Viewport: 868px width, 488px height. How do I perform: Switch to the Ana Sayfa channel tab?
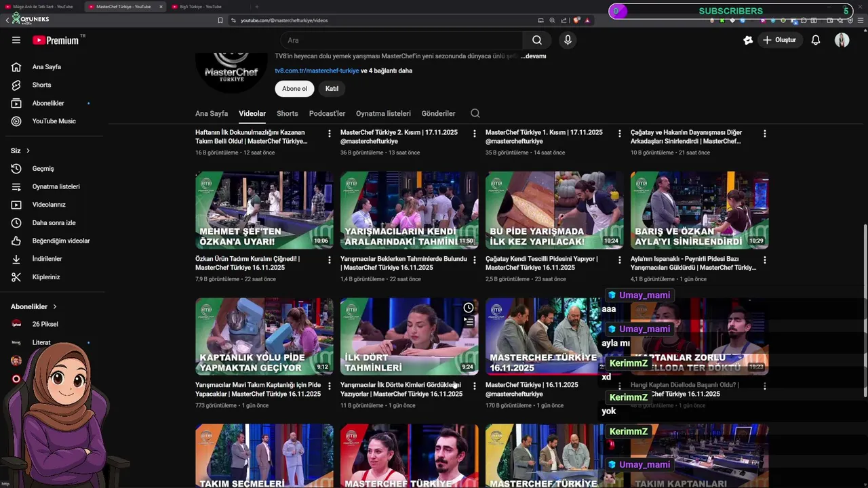coord(212,113)
